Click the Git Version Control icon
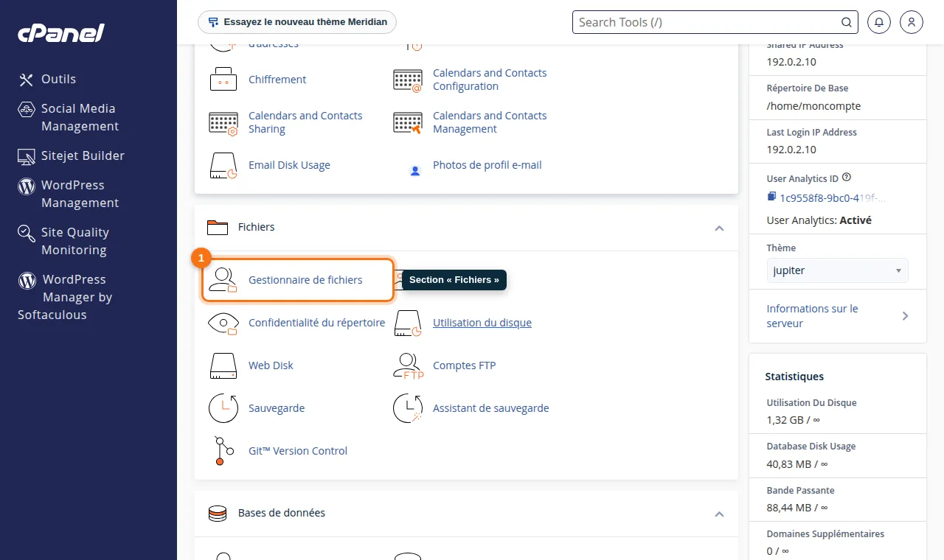This screenshot has width=944, height=560. 223,451
